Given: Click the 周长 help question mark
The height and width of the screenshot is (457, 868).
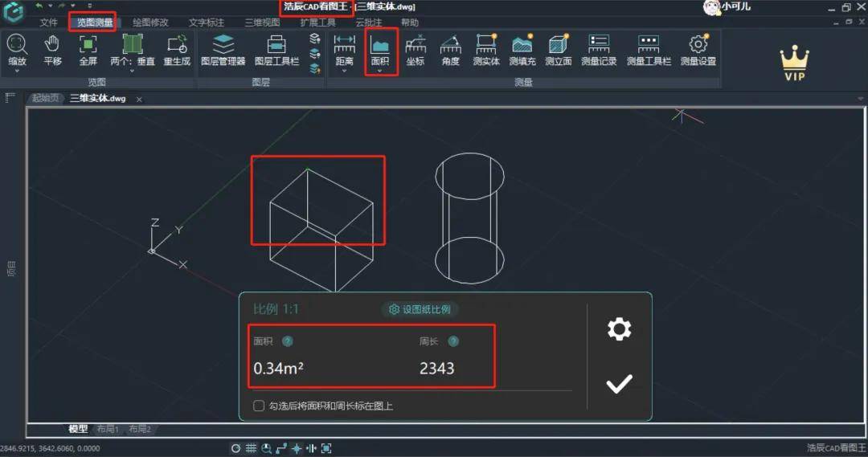Looking at the screenshot, I should (453, 341).
